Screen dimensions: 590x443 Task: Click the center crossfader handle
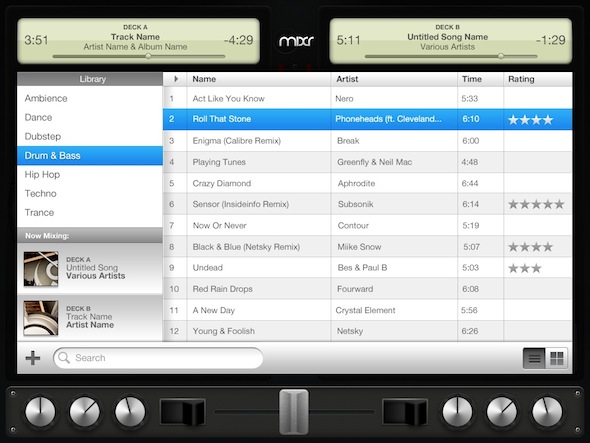coord(294,411)
